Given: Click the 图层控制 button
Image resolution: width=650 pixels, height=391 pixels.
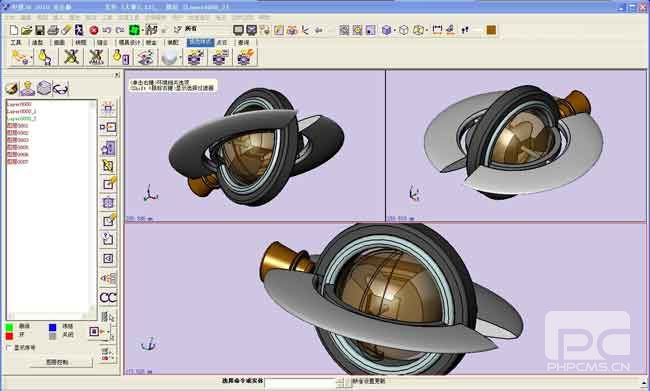Looking at the screenshot, I should pyautogui.click(x=61, y=362).
